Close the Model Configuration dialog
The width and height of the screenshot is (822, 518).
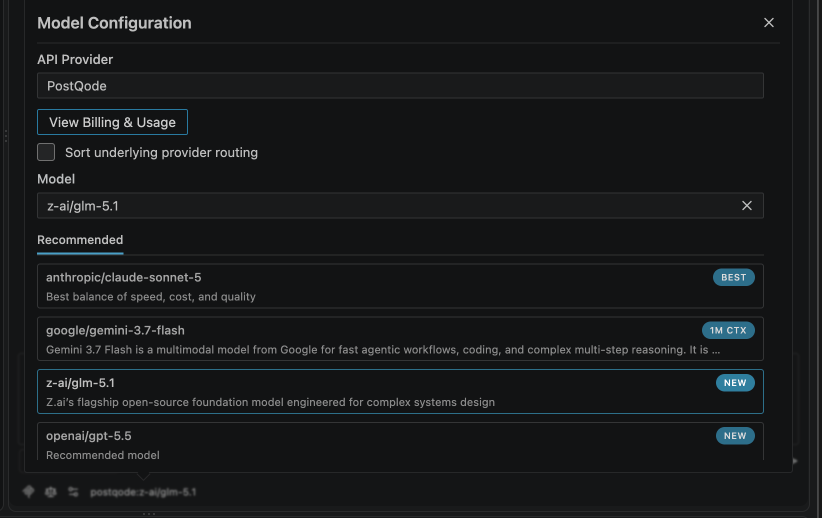(769, 23)
